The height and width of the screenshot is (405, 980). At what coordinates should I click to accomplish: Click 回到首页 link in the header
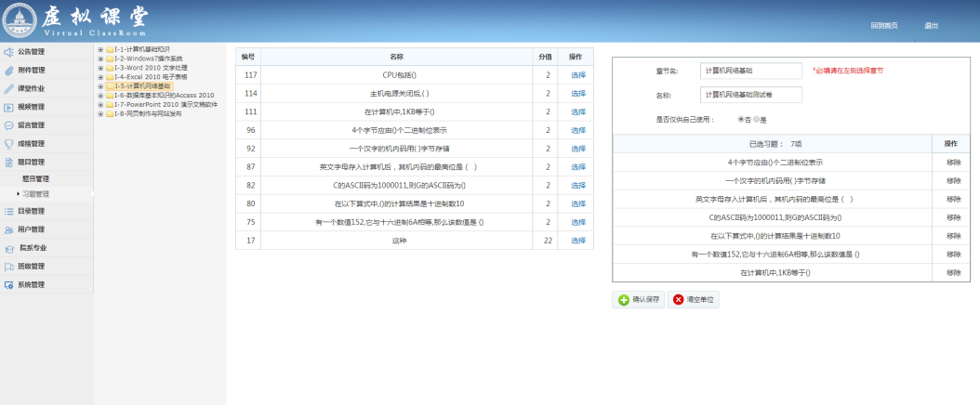coord(883,25)
